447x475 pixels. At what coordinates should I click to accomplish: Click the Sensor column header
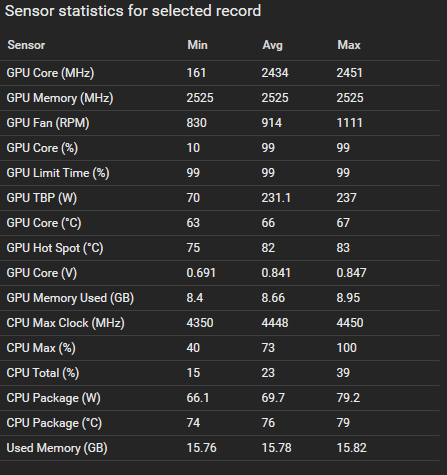(x=26, y=45)
